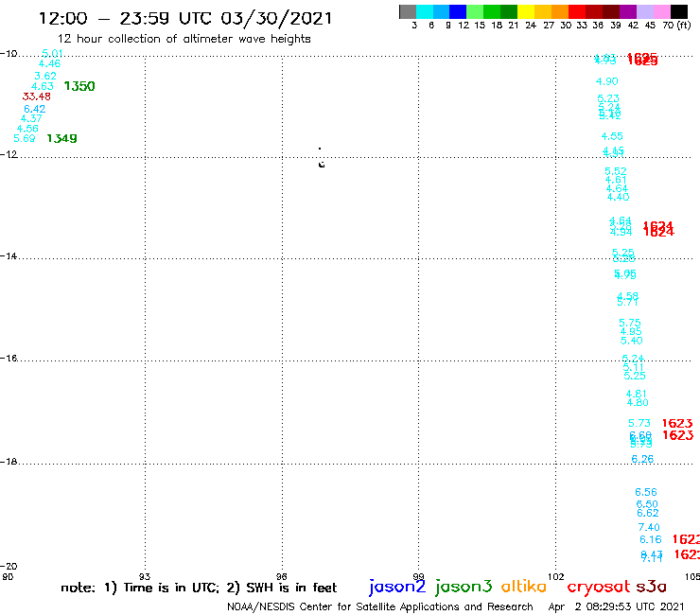Click wave height value 4.55

click(612, 136)
